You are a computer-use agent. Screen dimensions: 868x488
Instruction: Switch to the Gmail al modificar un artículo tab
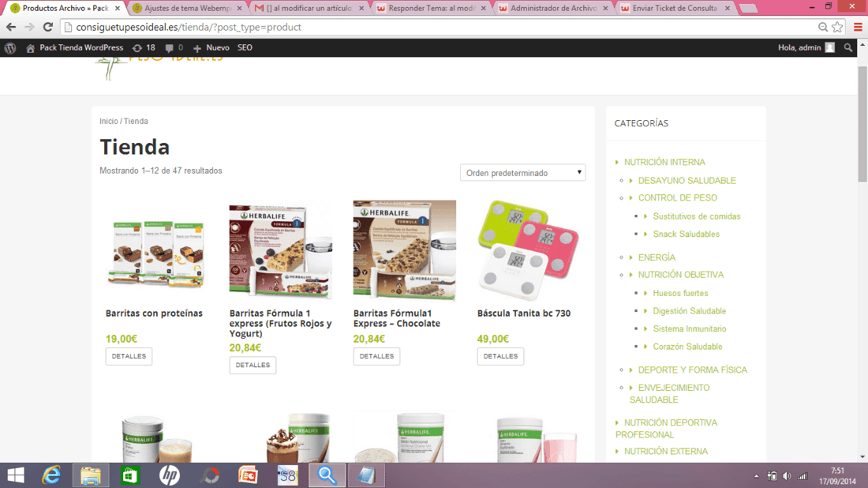tap(309, 9)
